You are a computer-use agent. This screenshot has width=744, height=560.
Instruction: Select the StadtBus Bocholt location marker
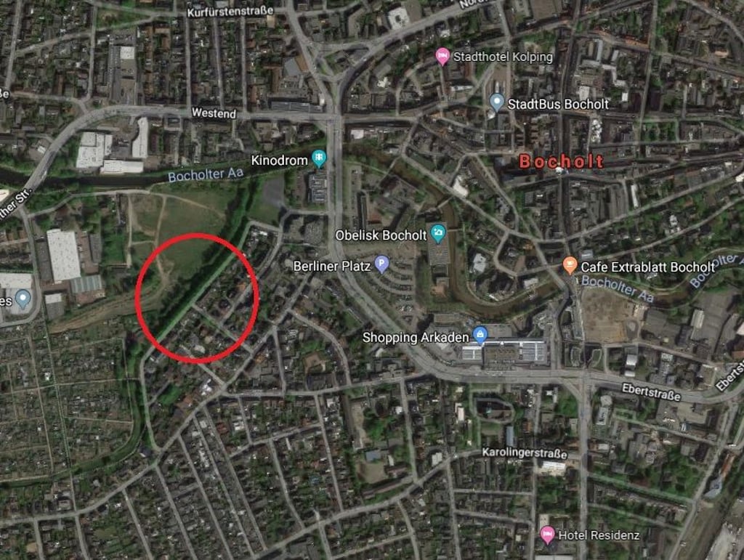pos(496,102)
